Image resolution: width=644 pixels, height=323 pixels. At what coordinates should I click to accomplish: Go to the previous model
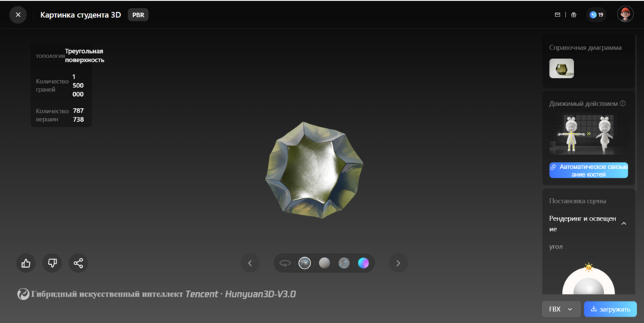250,263
